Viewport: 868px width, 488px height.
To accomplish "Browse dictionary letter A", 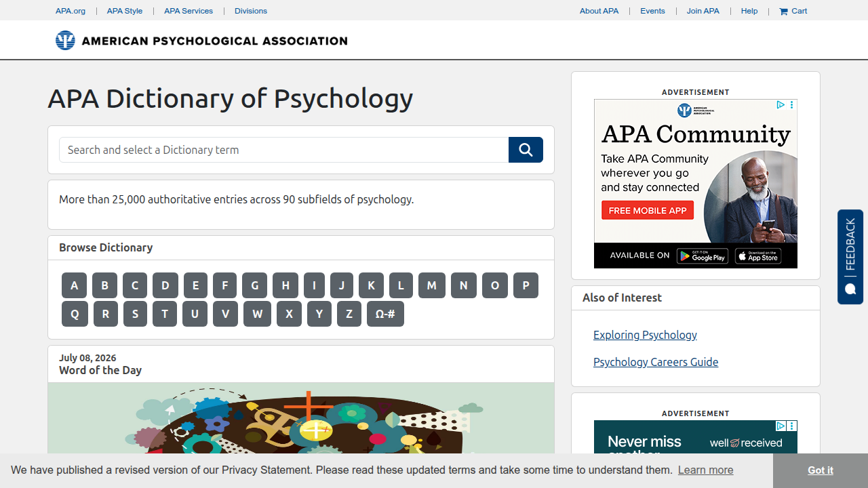I will coord(74,285).
